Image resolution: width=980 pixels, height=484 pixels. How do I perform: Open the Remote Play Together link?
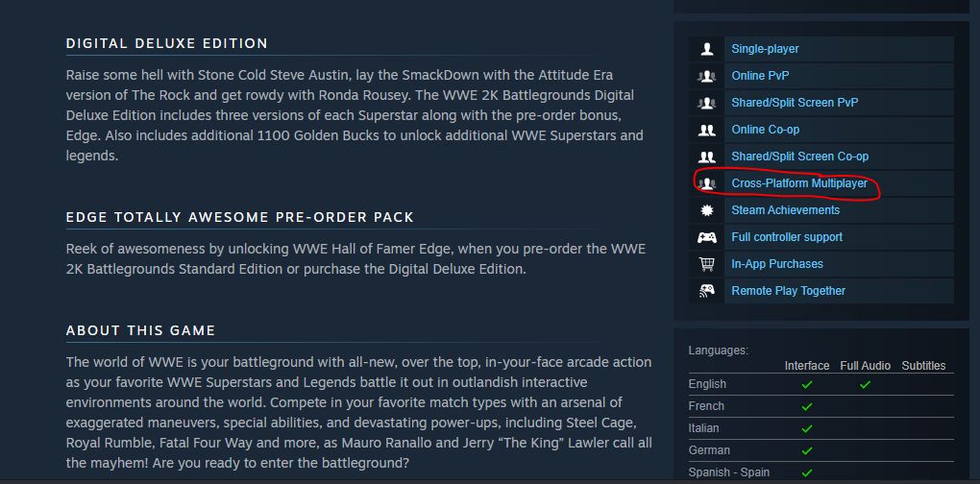pyautogui.click(x=788, y=291)
